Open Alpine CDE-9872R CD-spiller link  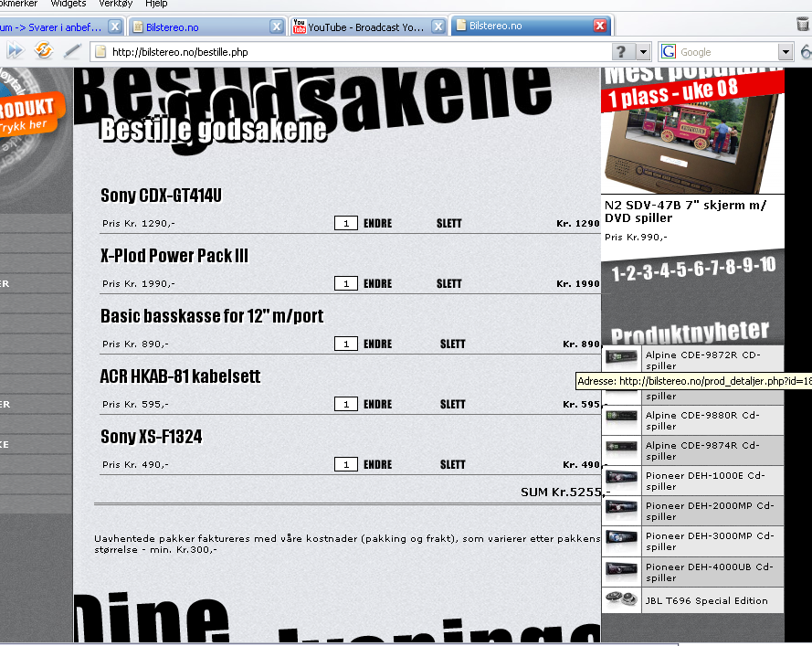[702, 361]
